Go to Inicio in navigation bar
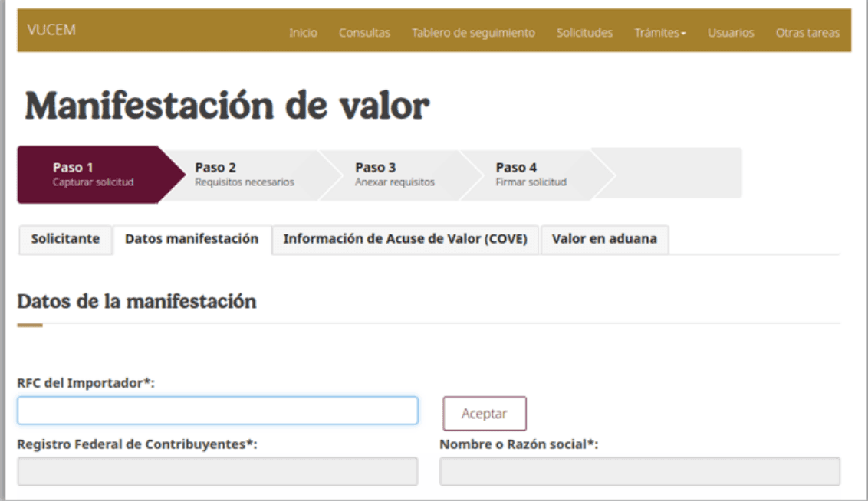Screen dimensions: 868x501 (x=303, y=33)
